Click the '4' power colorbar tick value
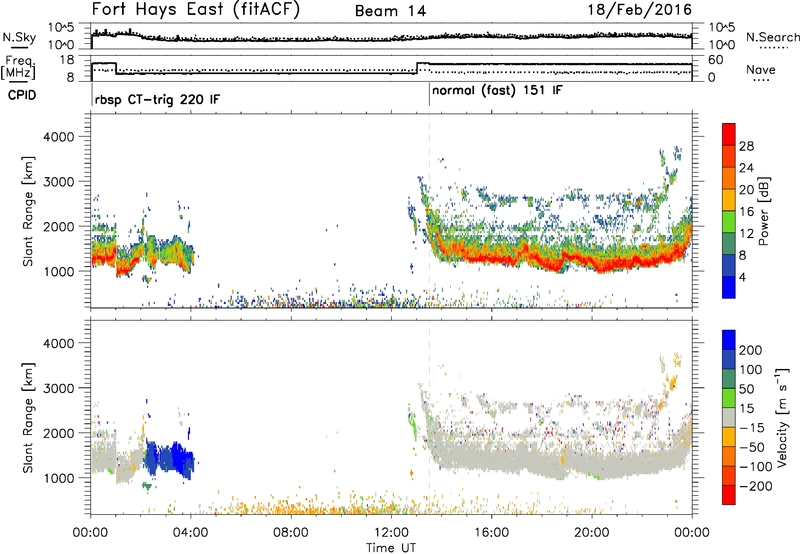 pyautogui.click(x=743, y=277)
